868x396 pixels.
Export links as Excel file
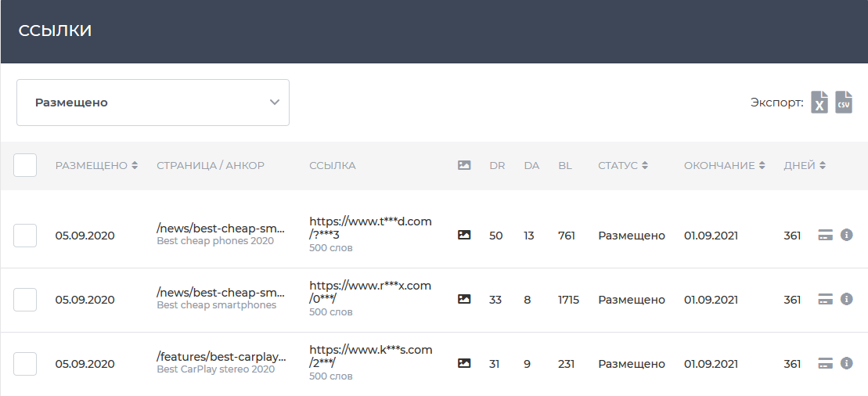click(x=819, y=103)
